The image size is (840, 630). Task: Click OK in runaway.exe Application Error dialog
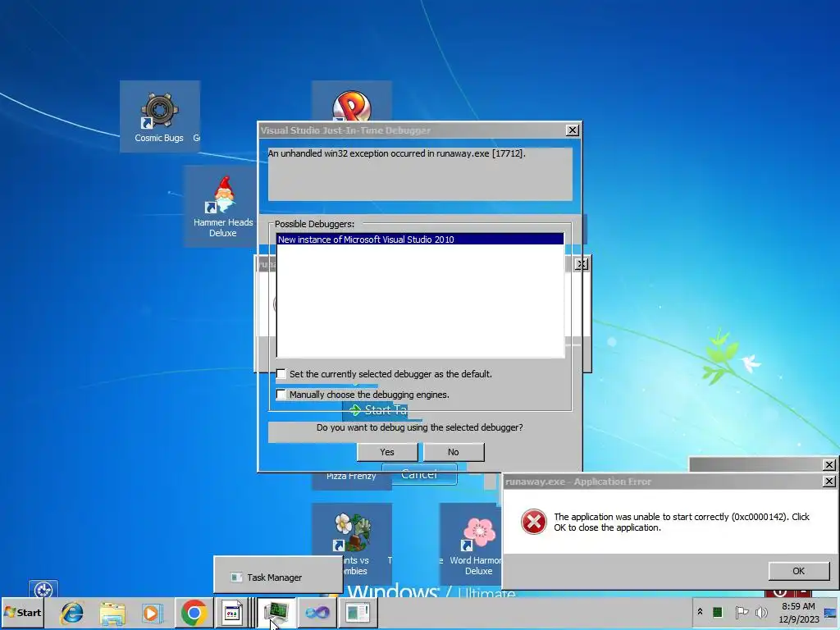coord(798,571)
